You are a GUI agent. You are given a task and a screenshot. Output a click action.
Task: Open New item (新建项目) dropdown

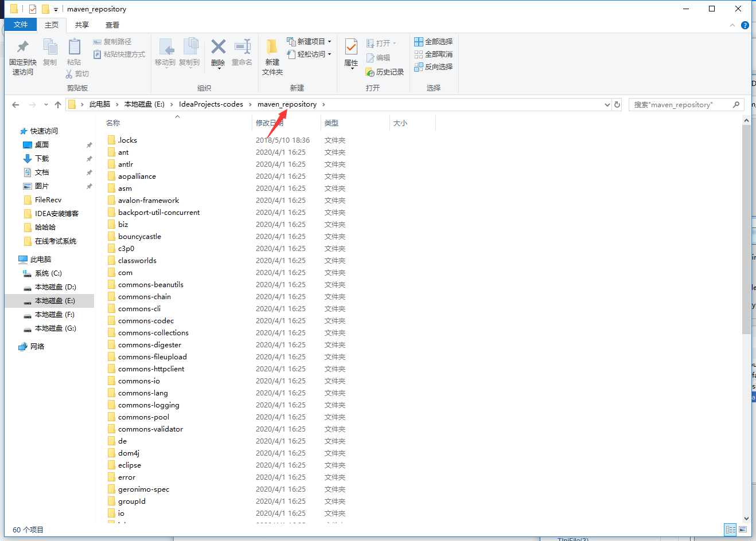(309, 42)
